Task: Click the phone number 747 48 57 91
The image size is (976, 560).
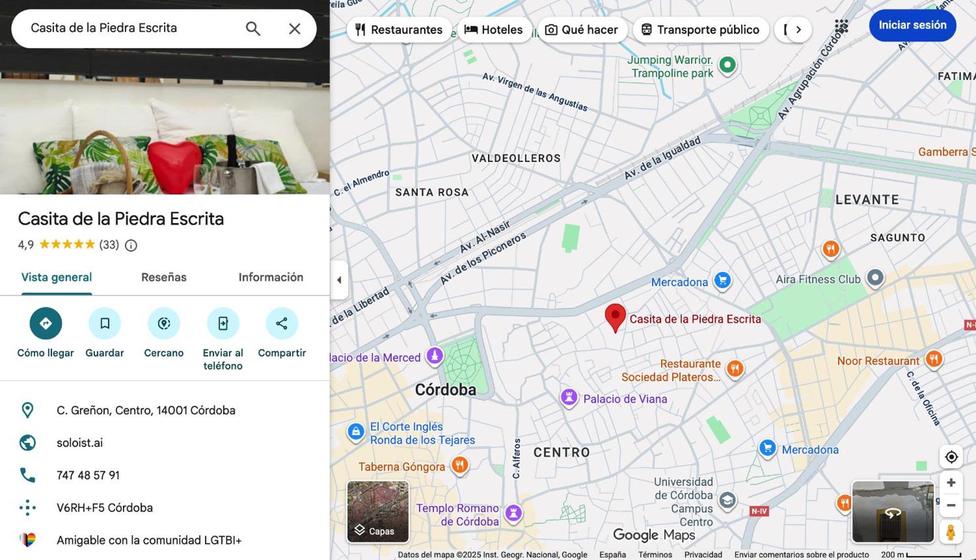Action: point(88,475)
